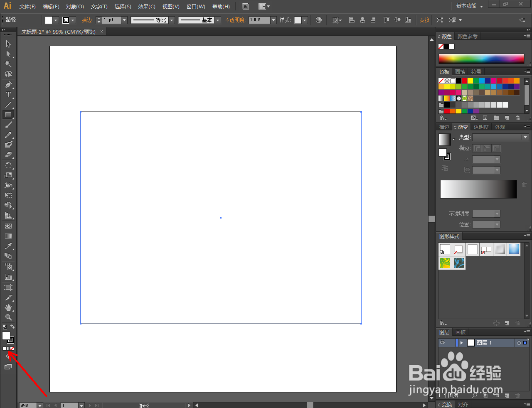
Task: Select the Eraser tool
Action: 8,155
